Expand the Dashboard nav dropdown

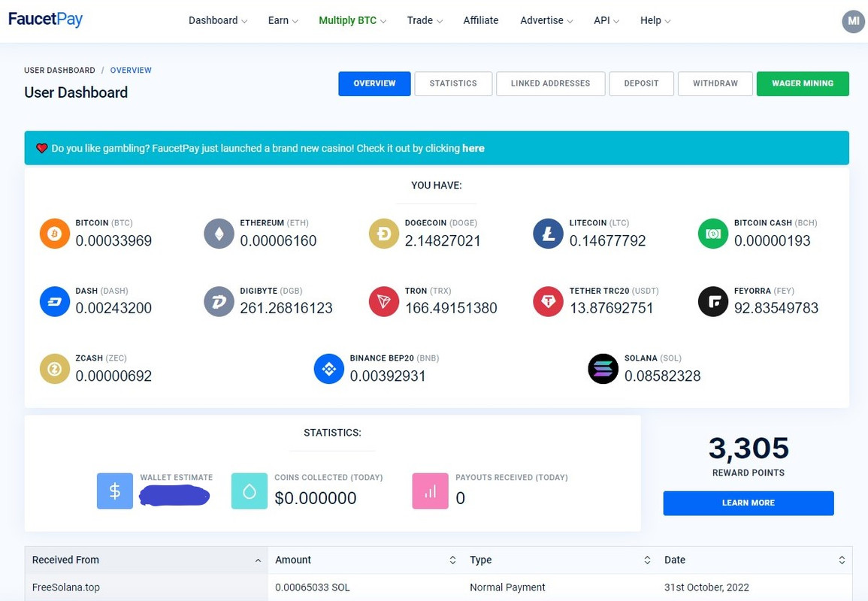218,20
